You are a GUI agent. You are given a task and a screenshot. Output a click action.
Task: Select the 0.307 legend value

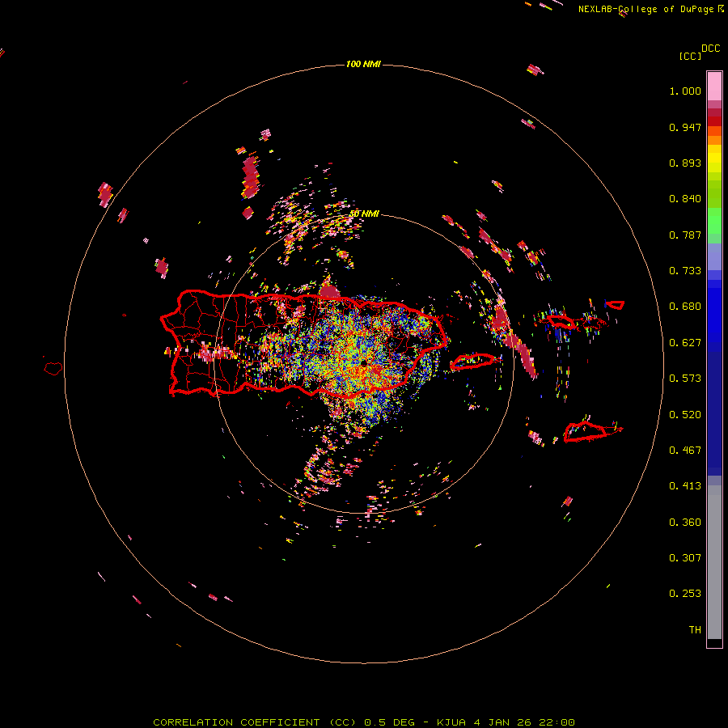tap(685, 558)
